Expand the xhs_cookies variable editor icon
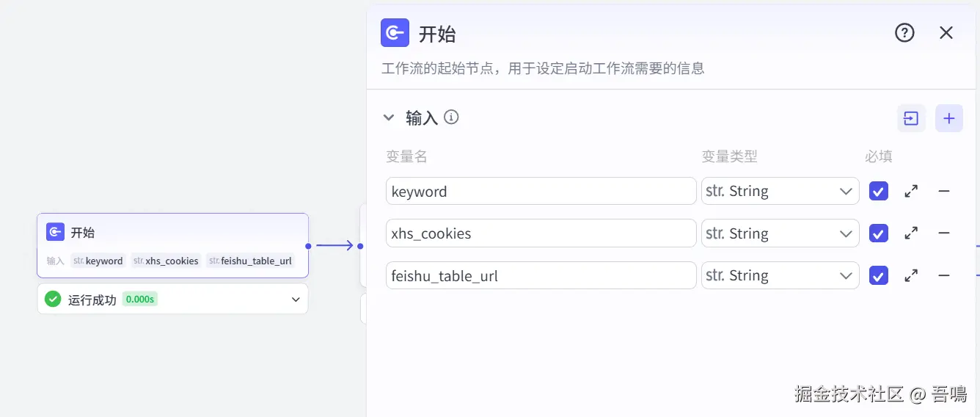Screen dimensions: 980x417 (911, 233)
